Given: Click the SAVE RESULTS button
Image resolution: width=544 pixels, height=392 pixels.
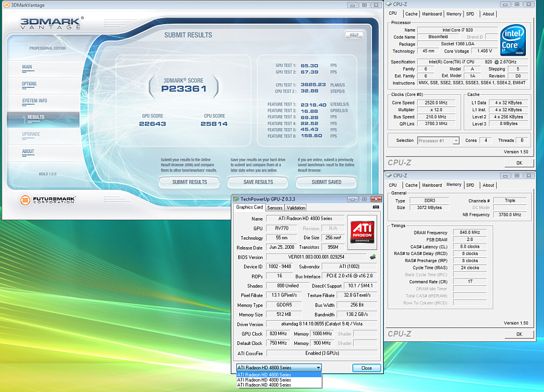Looking at the screenshot, I should click(257, 182).
